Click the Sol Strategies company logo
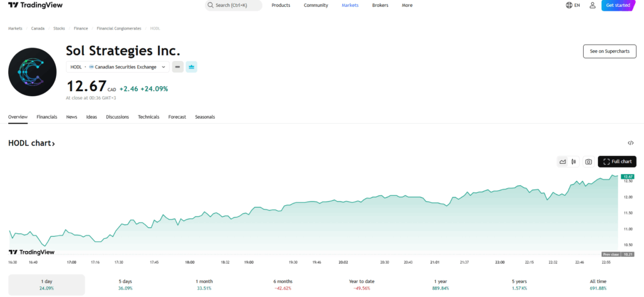Screen dimensions: 644x297 click(x=33, y=72)
